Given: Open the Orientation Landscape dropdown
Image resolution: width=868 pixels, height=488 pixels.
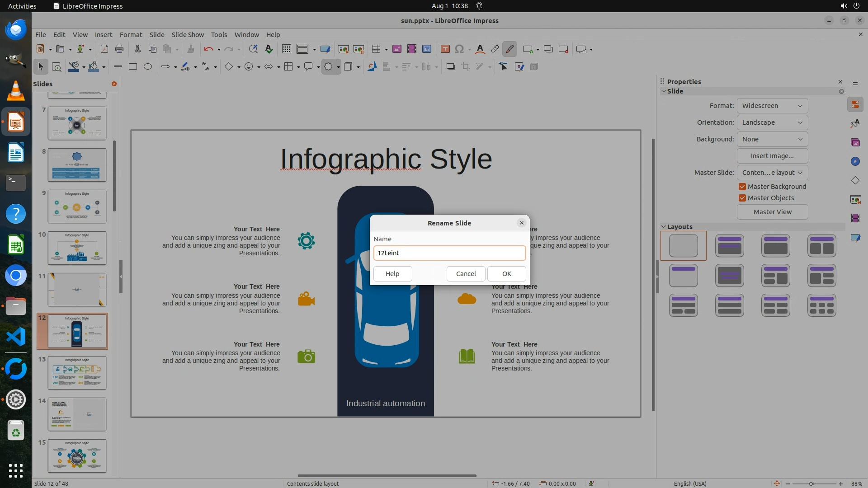Looking at the screenshot, I should [x=772, y=122].
